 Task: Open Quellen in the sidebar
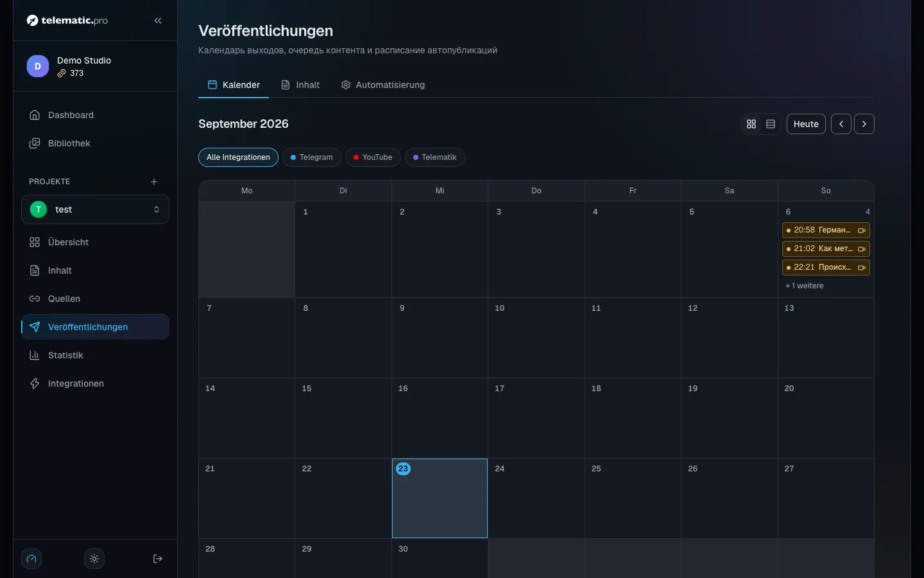pyautogui.click(x=95, y=299)
